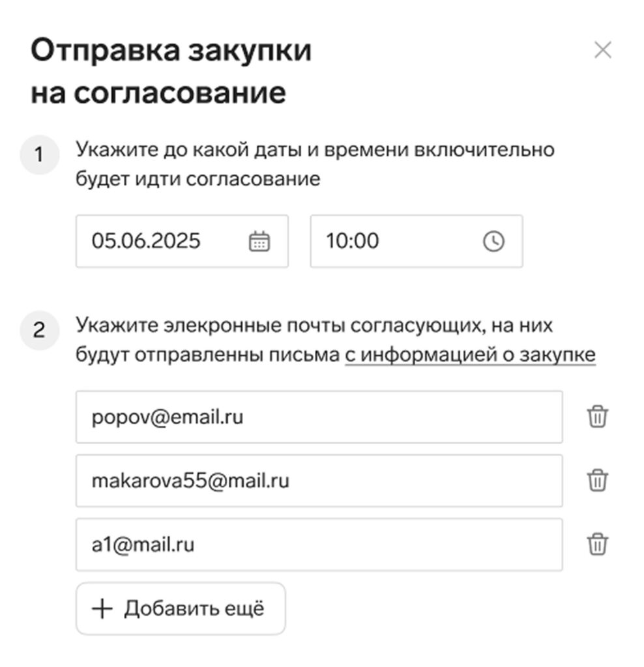The height and width of the screenshot is (667, 644).
Task: Delete the a1@mail.ru row via trash icon
Action: pos(597,544)
